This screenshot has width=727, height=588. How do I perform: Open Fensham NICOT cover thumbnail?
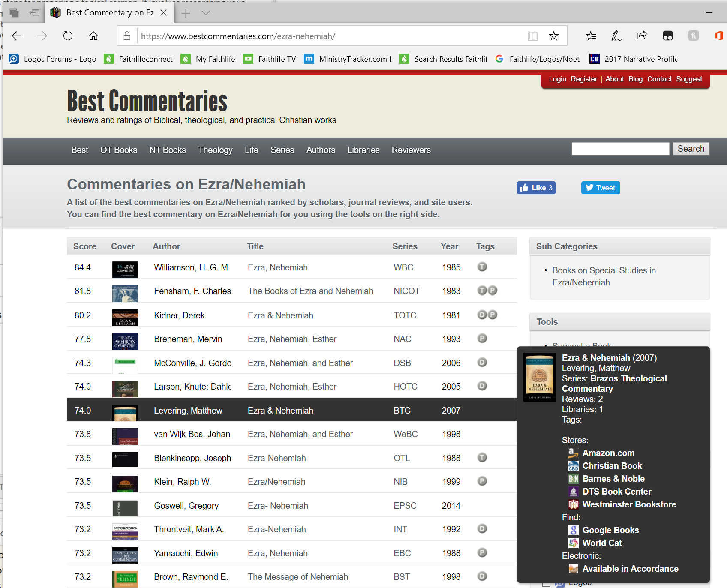pos(125,294)
